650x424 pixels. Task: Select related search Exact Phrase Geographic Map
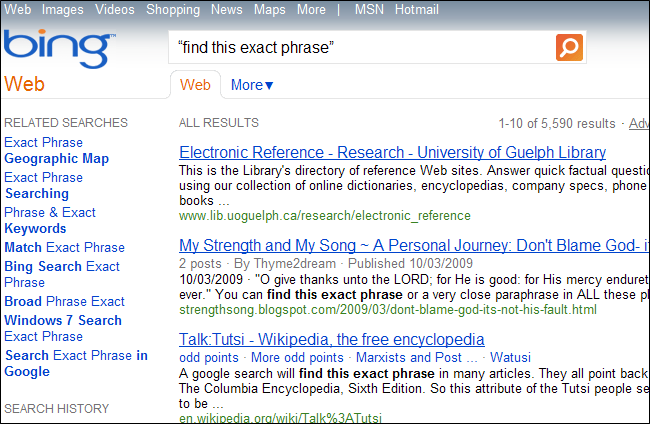click(x=56, y=151)
